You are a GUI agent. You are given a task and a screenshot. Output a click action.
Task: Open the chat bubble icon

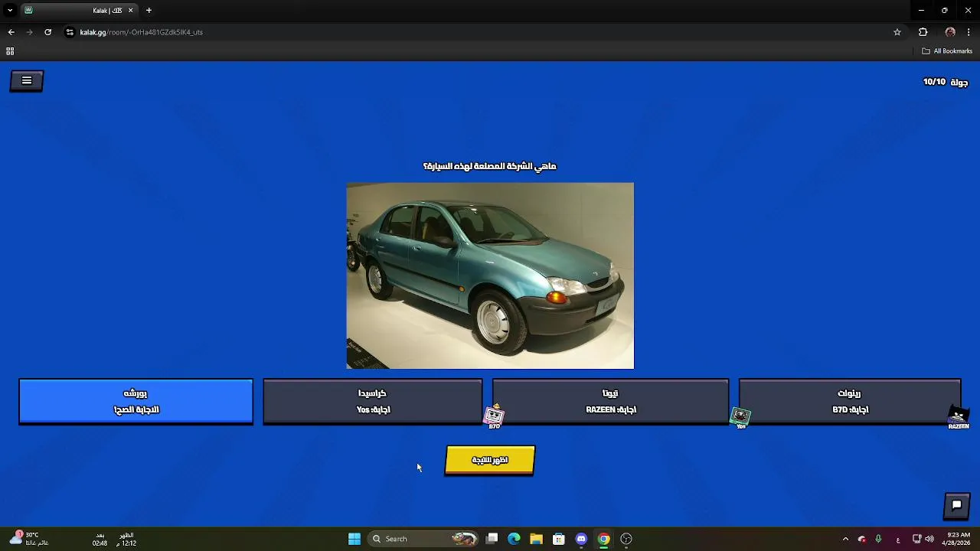coord(956,505)
